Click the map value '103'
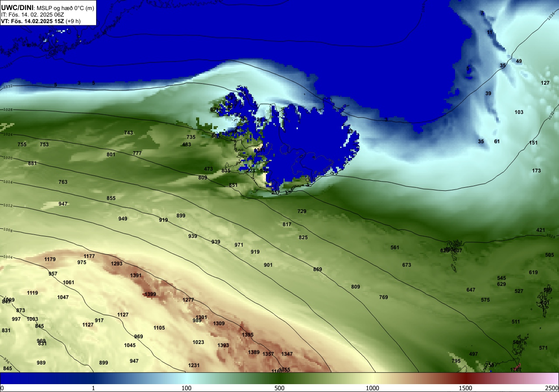559x392 pixels. [x=519, y=112]
